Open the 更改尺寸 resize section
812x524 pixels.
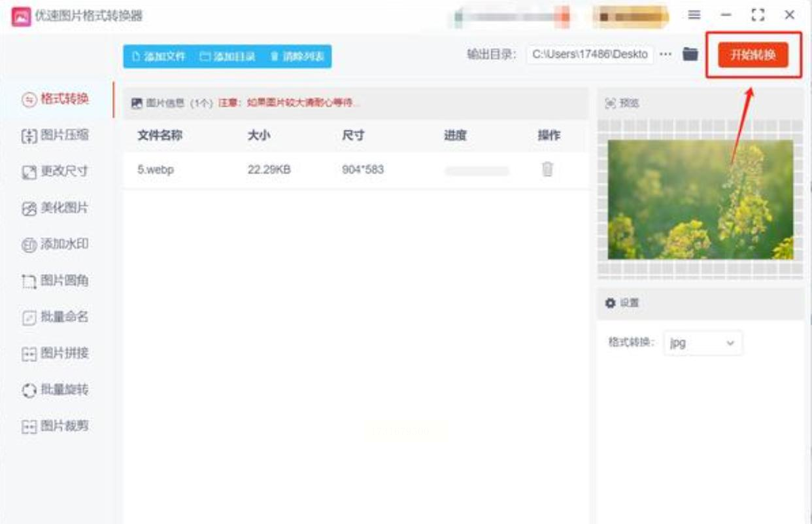(x=56, y=171)
